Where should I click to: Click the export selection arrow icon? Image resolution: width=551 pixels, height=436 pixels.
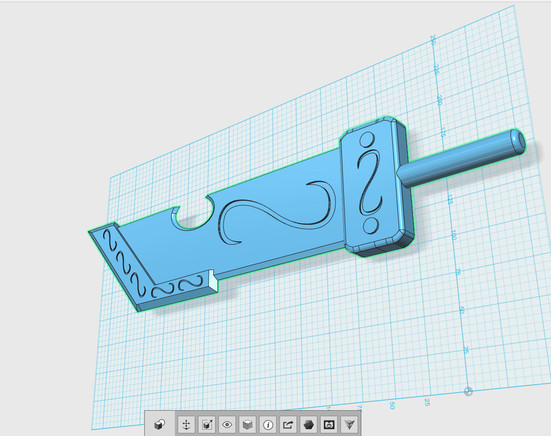(x=288, y=425)
